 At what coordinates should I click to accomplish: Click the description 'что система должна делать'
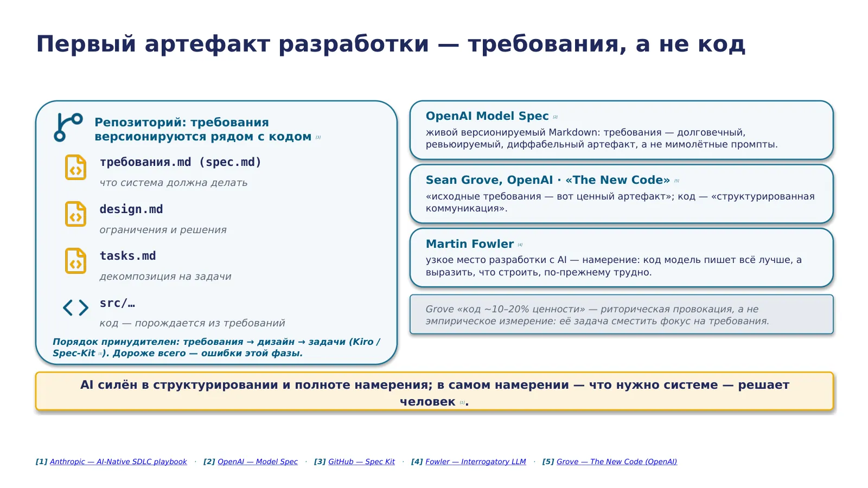(x=174, y=183)
